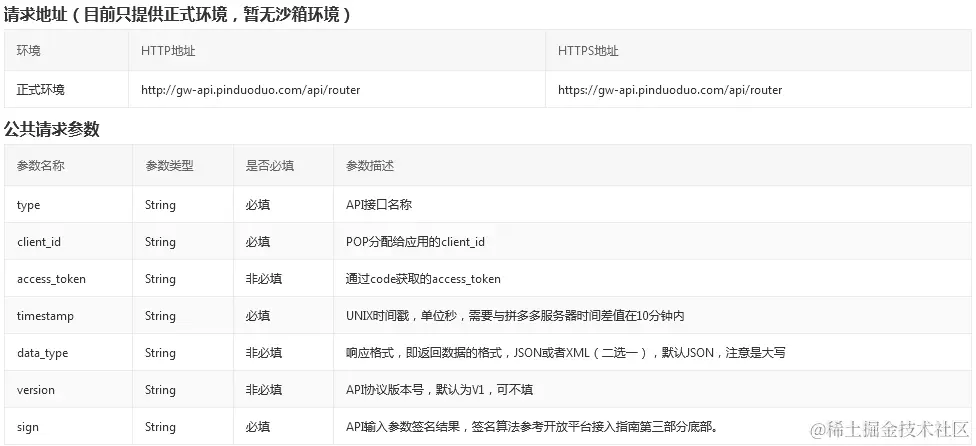Select the 是否必填 column header
This screenshot has height=446, width=976.
coord(270,166)
